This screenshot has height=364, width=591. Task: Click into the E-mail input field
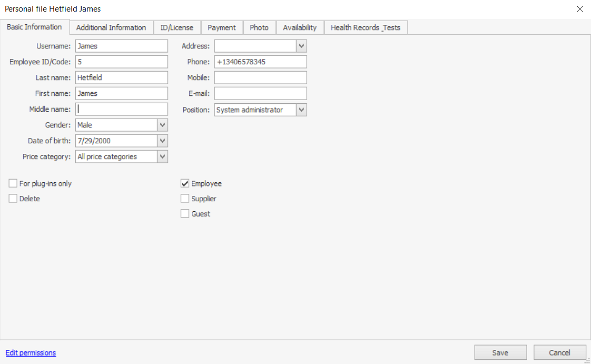pyautogui.click(x=260, y=94)
